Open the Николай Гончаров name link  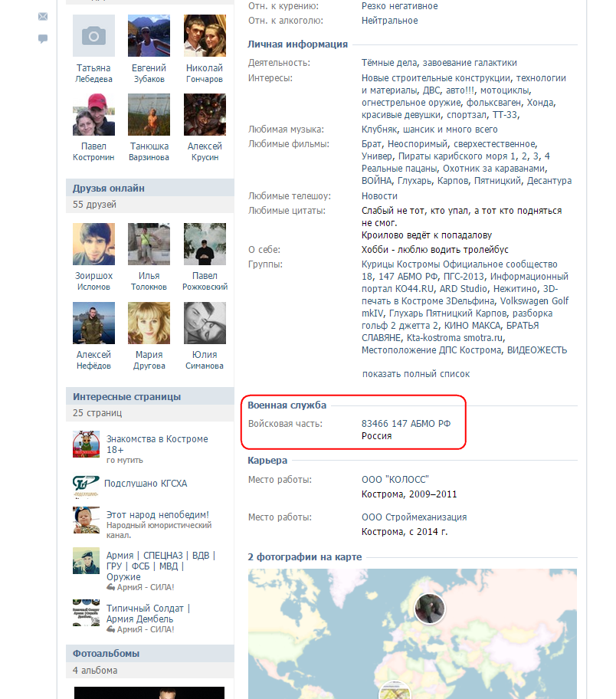point(205,74)
